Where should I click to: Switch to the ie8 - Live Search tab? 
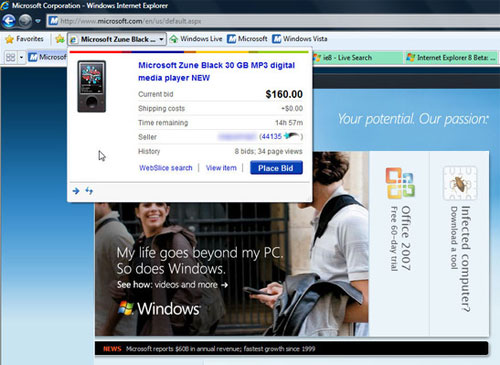tap(357, 58)
